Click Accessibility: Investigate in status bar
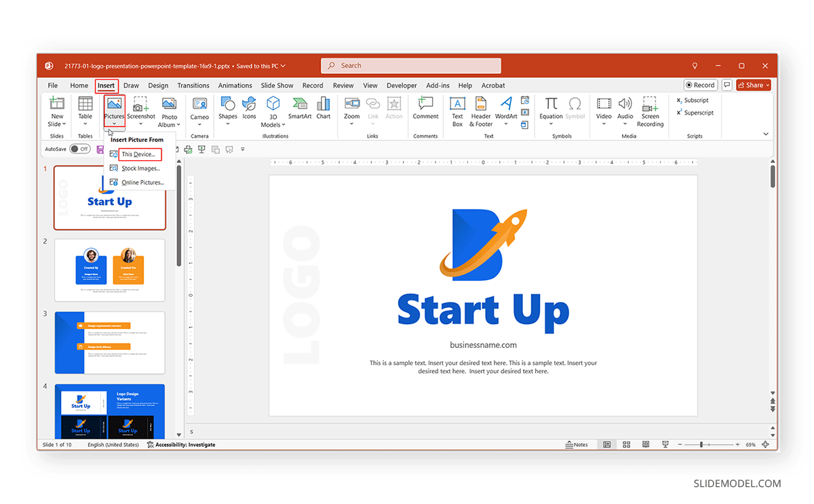Image resolution: width=814 pixels, height=504 pixels. [x=181, y=445]
